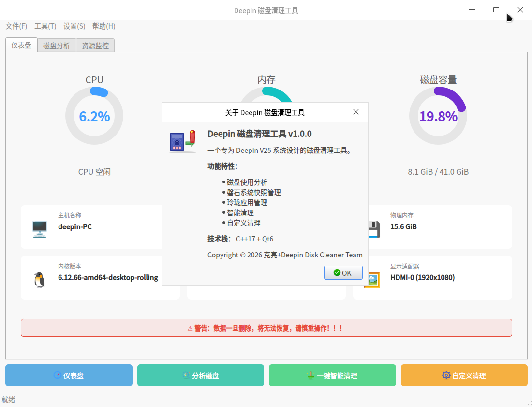Image resolution: width=532 pixels, height=407 pixels.
Task: Click the computer monitor icon beside 主机名称
Action: point(40,229)
